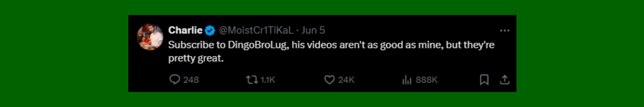
Task: Click the display name Charlie
Action: point(185,30)
